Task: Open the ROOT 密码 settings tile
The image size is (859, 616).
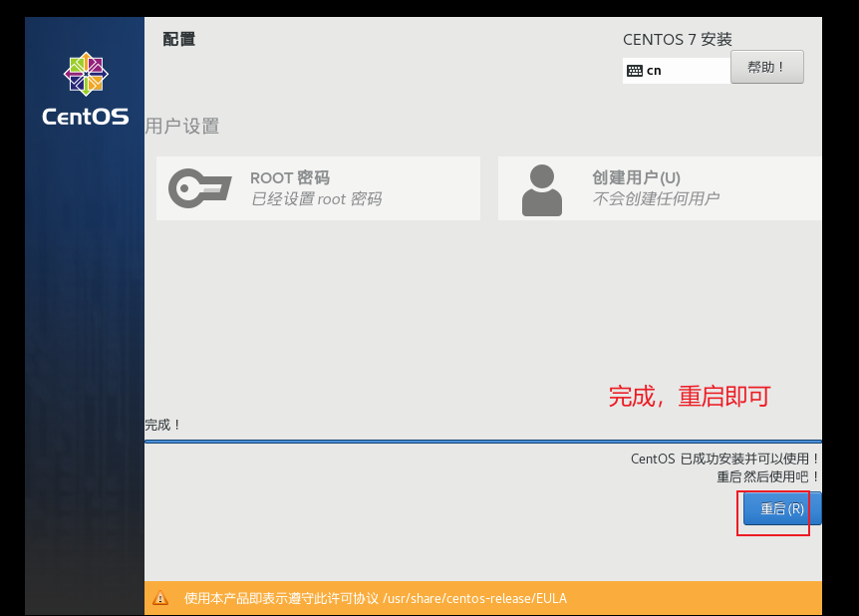Action: point(318,188)
